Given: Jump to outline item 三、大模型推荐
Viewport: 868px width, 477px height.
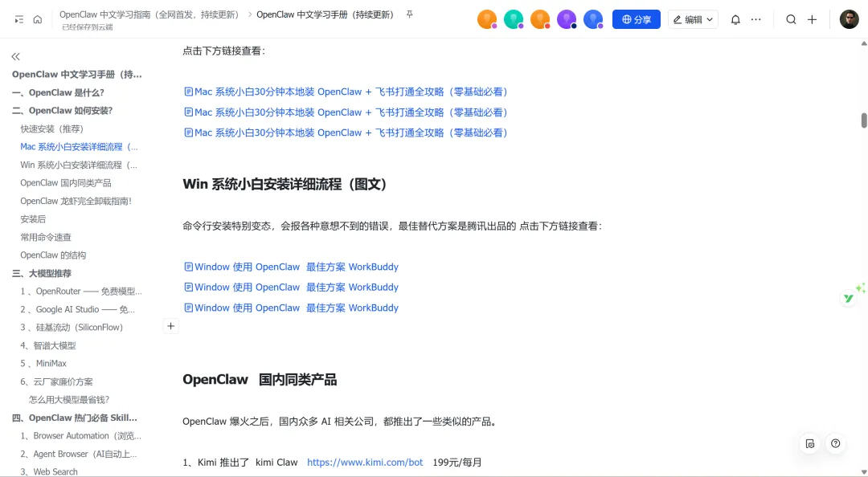Looking at the screenshot, I should pyautogui.click(x=42, y=273).
